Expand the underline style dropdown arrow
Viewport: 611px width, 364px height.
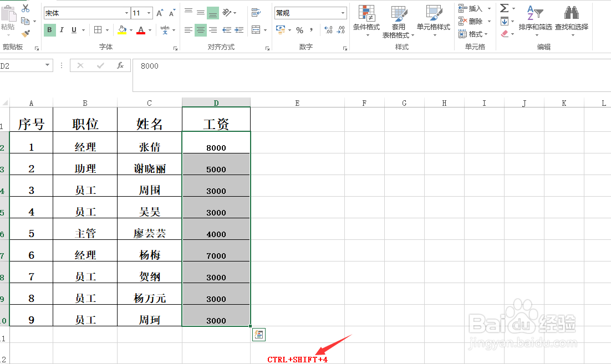point(83,30)
